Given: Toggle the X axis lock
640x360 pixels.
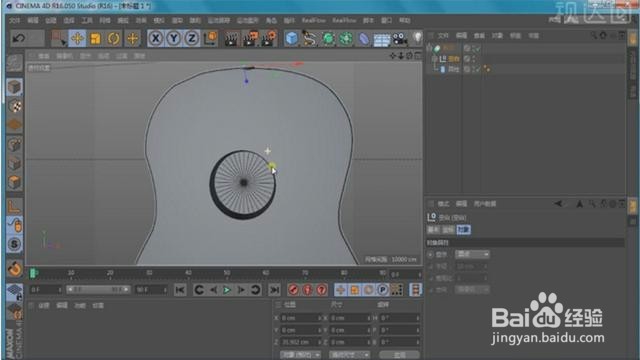Looking at the screenshot, I should (156, 38).
